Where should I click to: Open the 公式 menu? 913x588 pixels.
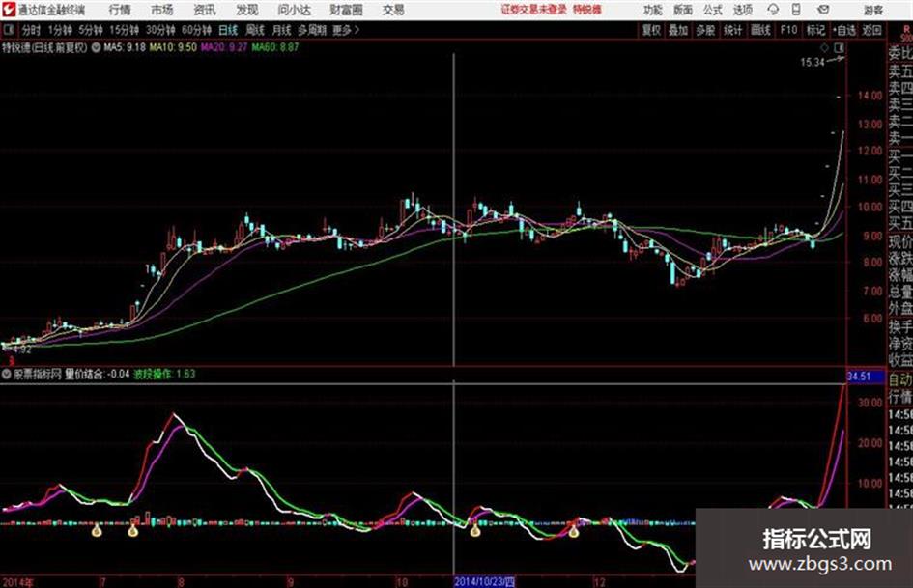(x=713, y=10)
